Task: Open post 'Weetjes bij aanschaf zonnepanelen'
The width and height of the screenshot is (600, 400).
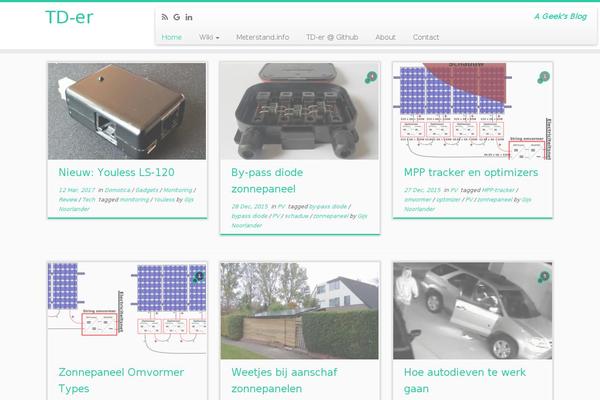Action: pos(284,380)
